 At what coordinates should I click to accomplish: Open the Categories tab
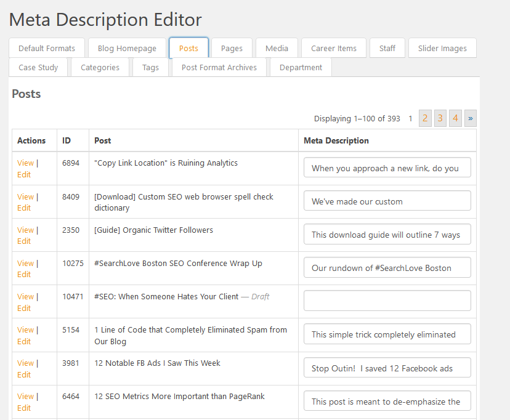pyautogui.click(x=100, y=67)
